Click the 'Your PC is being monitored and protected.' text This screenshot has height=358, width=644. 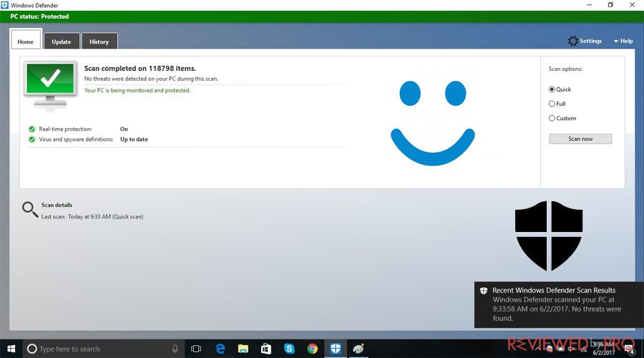point(137,90)
